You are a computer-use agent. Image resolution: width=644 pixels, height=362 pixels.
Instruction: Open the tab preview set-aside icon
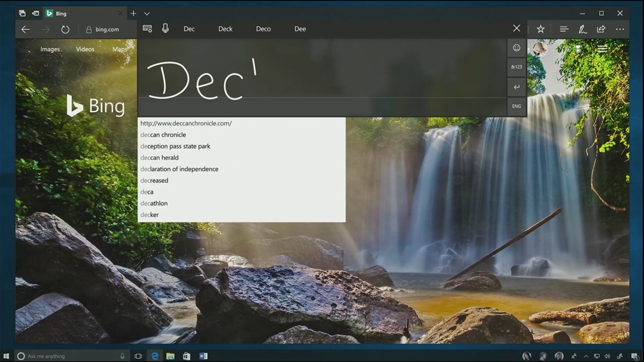22,13
